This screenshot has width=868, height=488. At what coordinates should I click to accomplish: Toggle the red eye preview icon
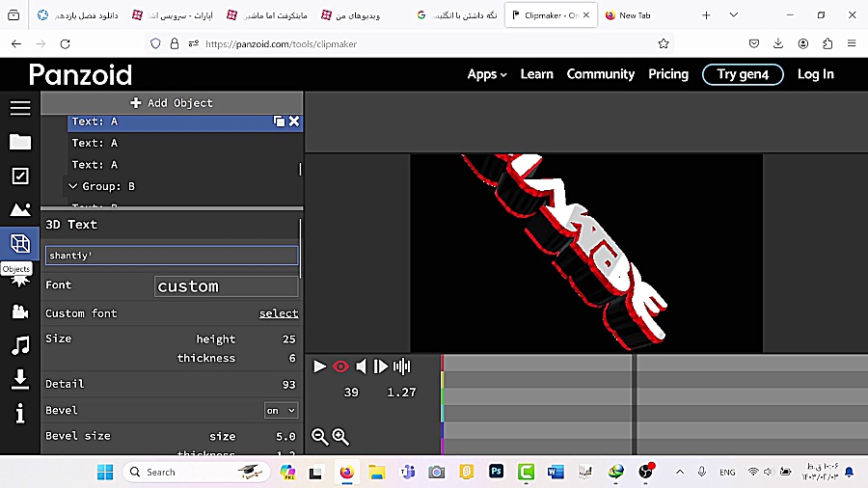[340, 366]
